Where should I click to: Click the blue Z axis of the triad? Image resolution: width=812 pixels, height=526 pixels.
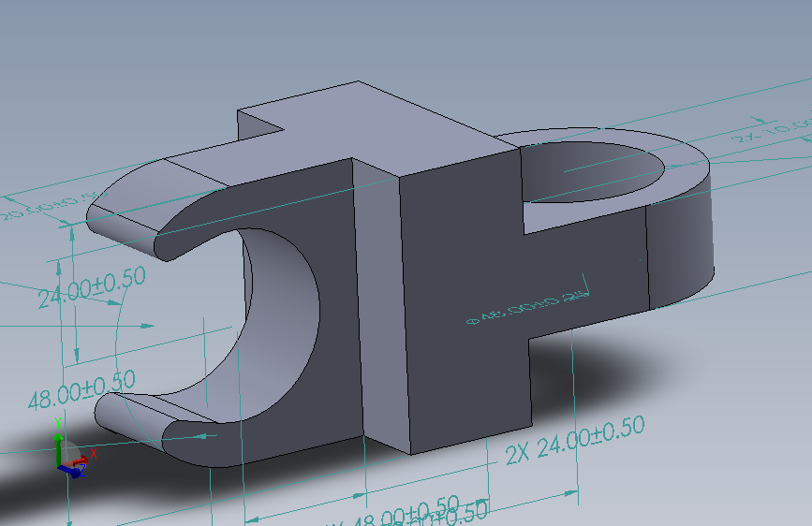[69, 470]
